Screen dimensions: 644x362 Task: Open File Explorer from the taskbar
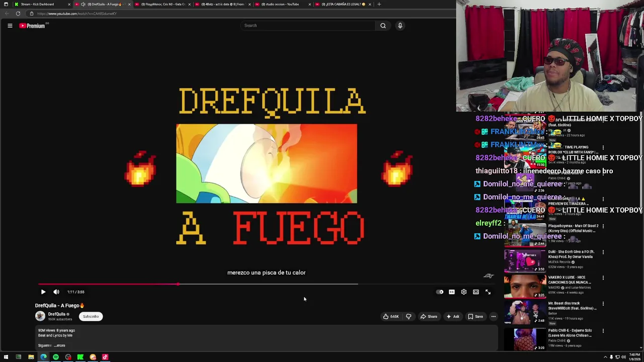[x=31, y=357]
